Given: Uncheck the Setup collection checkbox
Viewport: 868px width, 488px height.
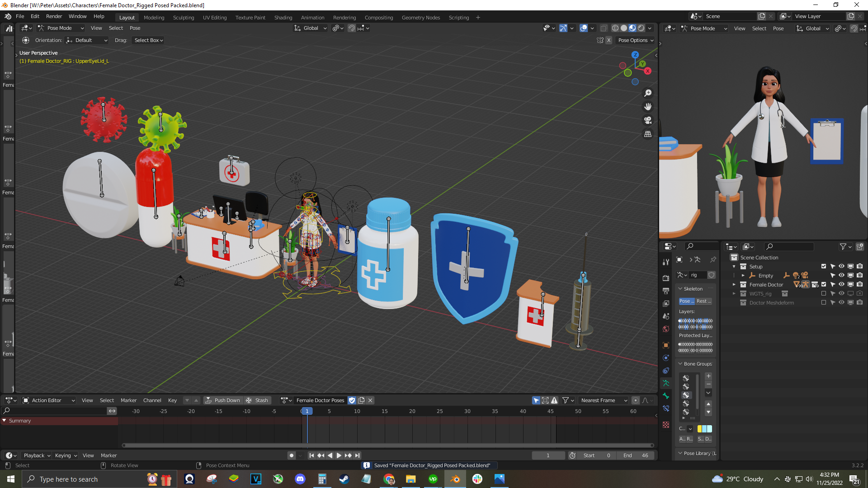Looking at the screenshot, I should tap(824, 267).
